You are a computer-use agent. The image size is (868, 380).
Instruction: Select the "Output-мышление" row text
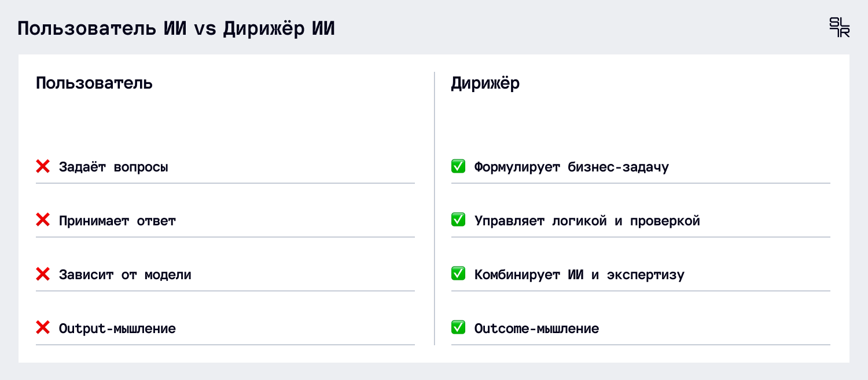click(117, 328)
